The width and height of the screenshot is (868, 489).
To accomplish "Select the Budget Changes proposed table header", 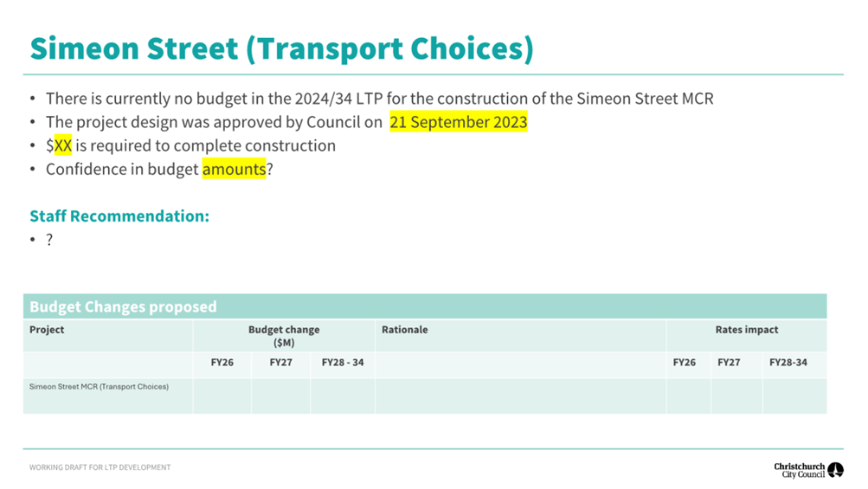I will click(425, 306).
